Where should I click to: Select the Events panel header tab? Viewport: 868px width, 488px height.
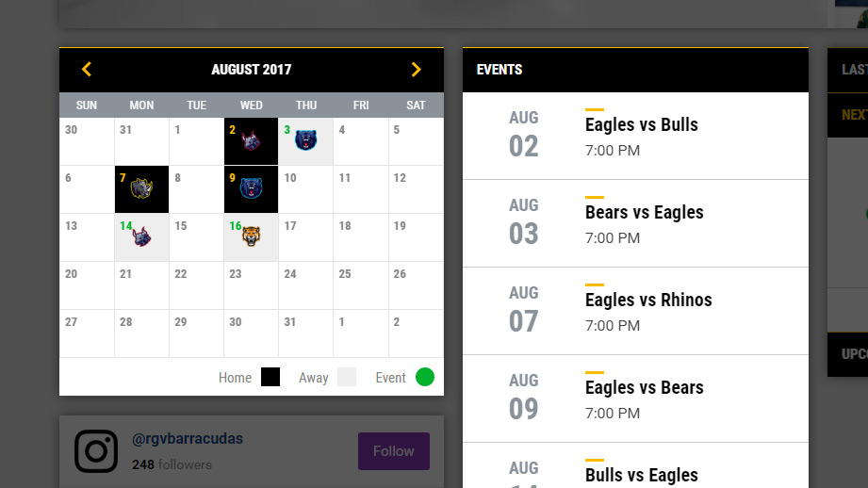click(x=500, y=70)
